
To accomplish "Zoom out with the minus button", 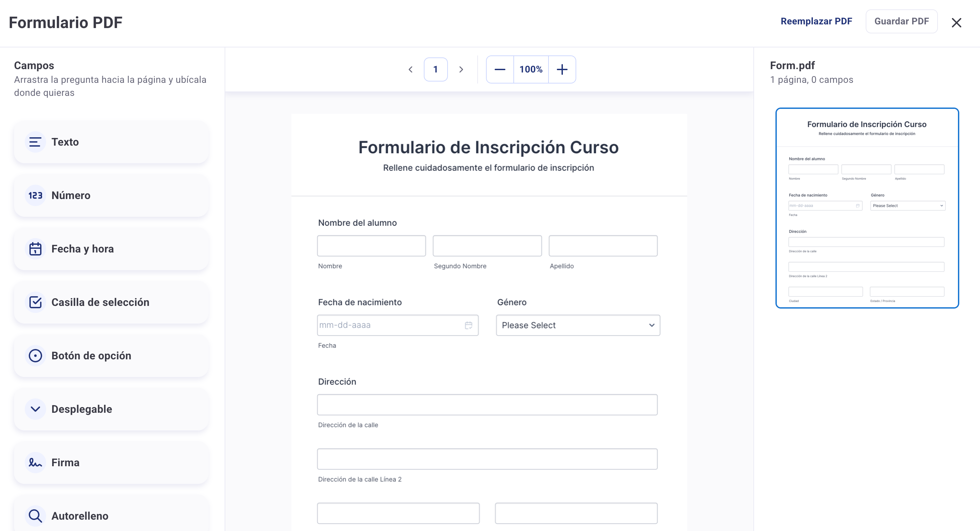I will tap(500, 69).
